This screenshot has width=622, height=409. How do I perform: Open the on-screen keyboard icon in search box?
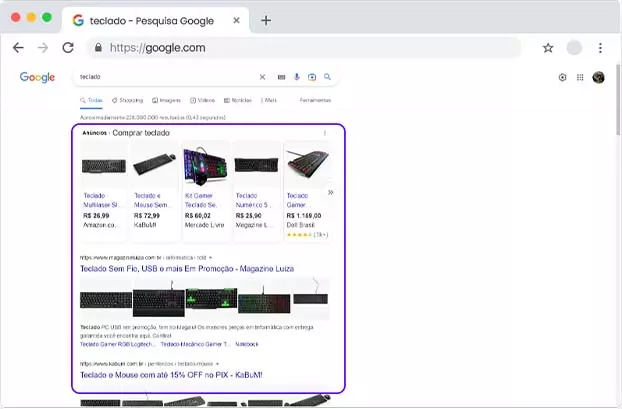click(x=281, y=77)
